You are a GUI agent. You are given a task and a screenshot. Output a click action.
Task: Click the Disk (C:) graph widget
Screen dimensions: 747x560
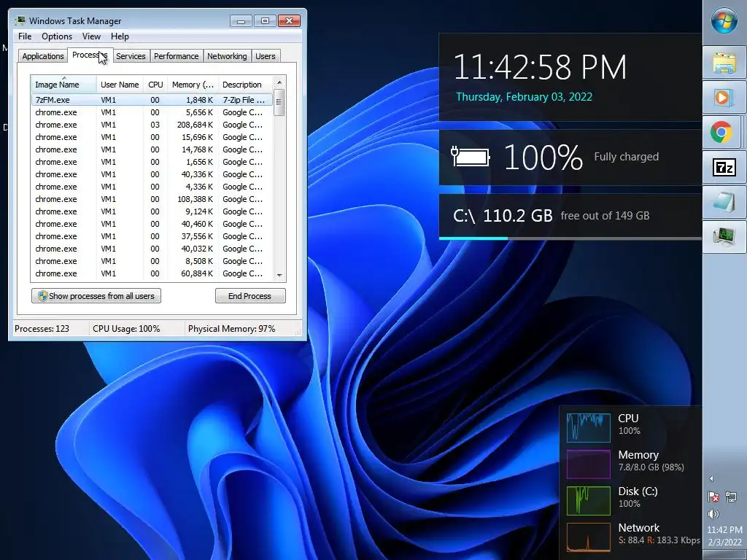pyautogui.click(x=589, y=500)
